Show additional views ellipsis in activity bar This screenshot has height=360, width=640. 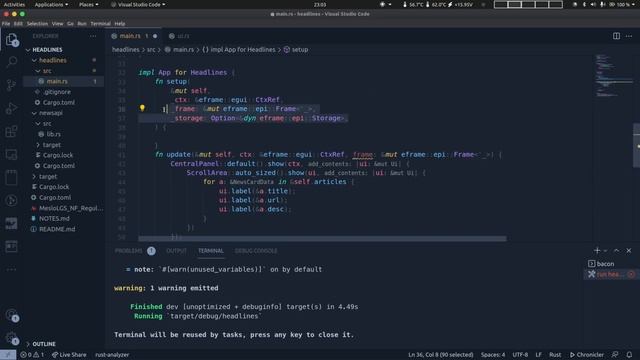tap(11, 269)
